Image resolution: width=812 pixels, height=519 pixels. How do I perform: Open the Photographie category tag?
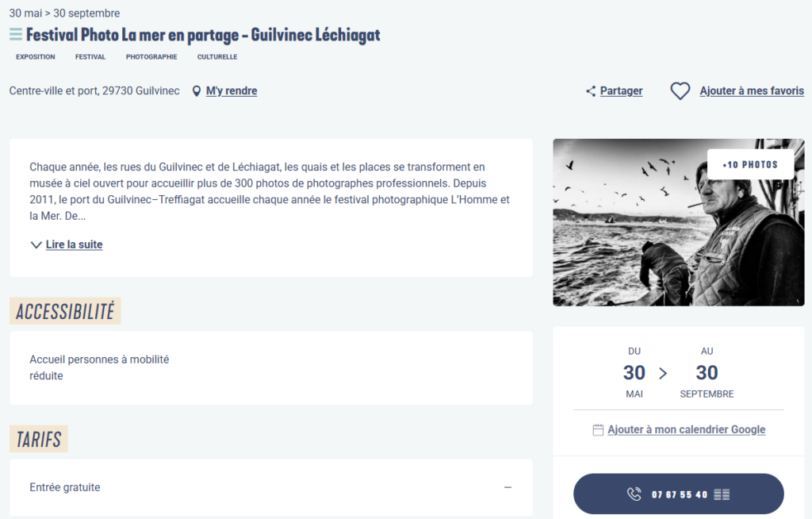tap(151, 57)
